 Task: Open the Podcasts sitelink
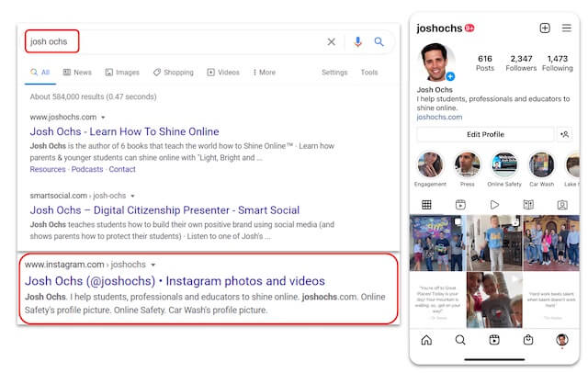[87, 169]
